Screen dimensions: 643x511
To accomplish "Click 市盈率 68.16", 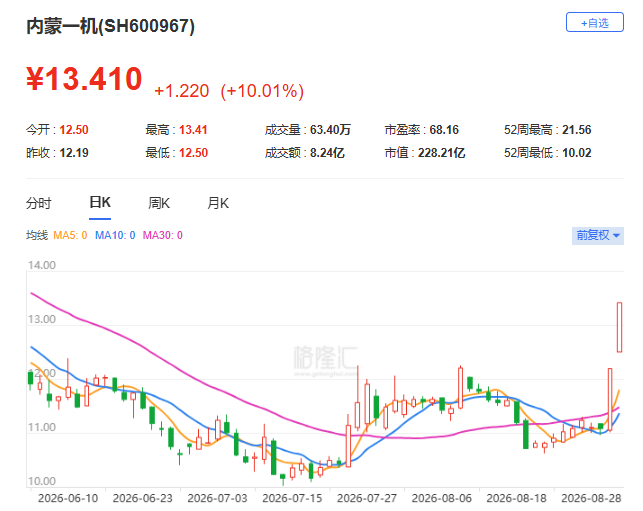I will [x=422, y=130].
